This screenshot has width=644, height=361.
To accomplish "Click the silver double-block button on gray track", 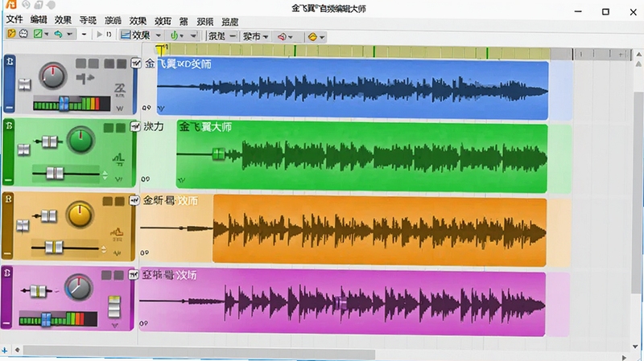I will tap(25, 84).
